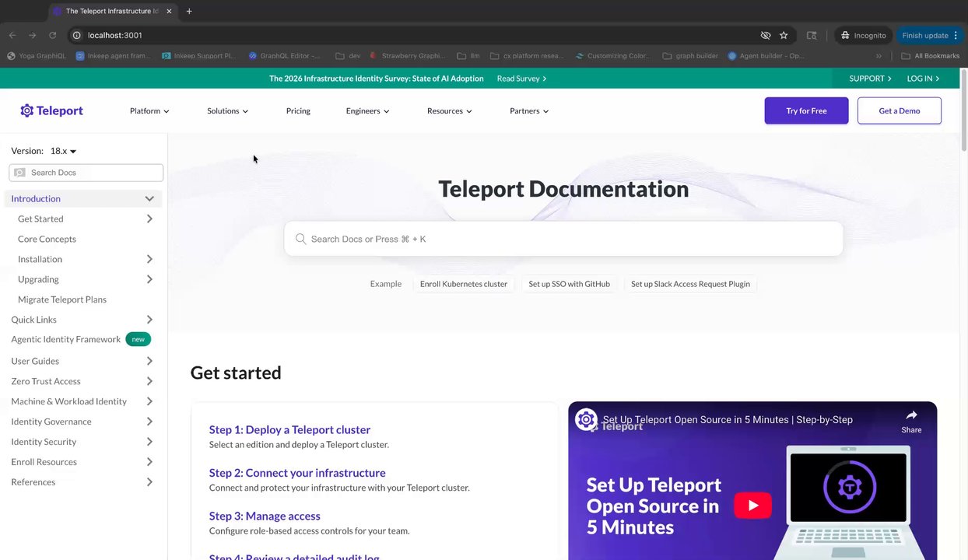This screenshot has width=968, height=560.
Task: Expand User Guides in sidebar
Action: (149, 361)
